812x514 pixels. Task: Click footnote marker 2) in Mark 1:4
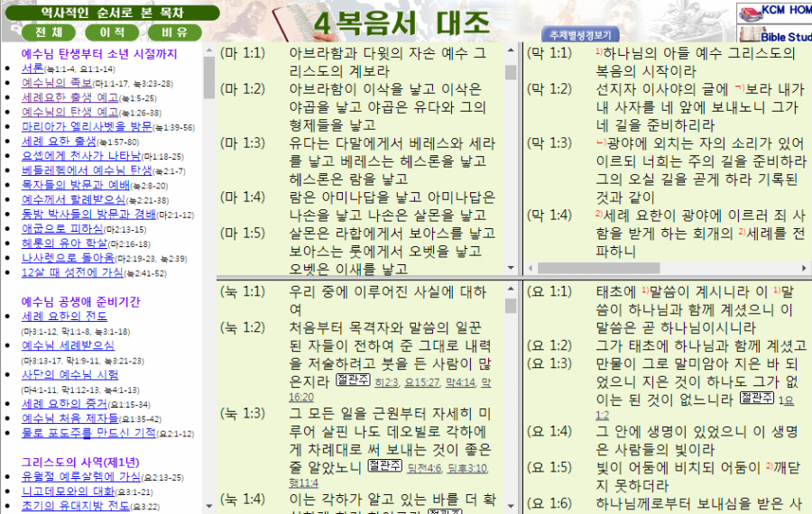coord(599,214)
